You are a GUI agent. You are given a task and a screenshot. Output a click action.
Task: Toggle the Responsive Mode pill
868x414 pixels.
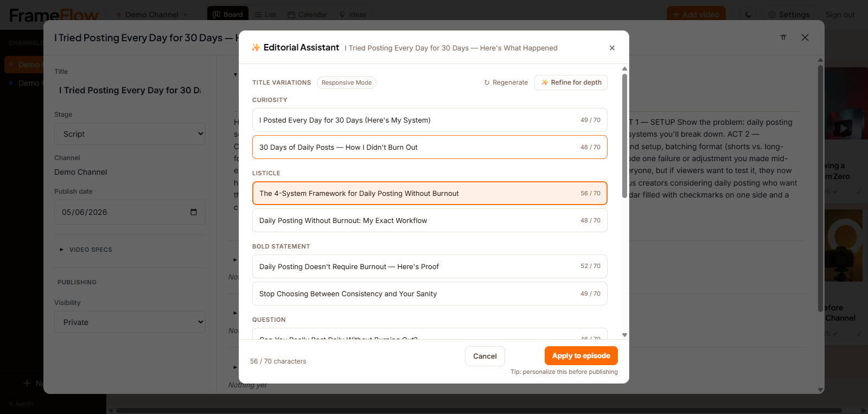tap(347, 82)
